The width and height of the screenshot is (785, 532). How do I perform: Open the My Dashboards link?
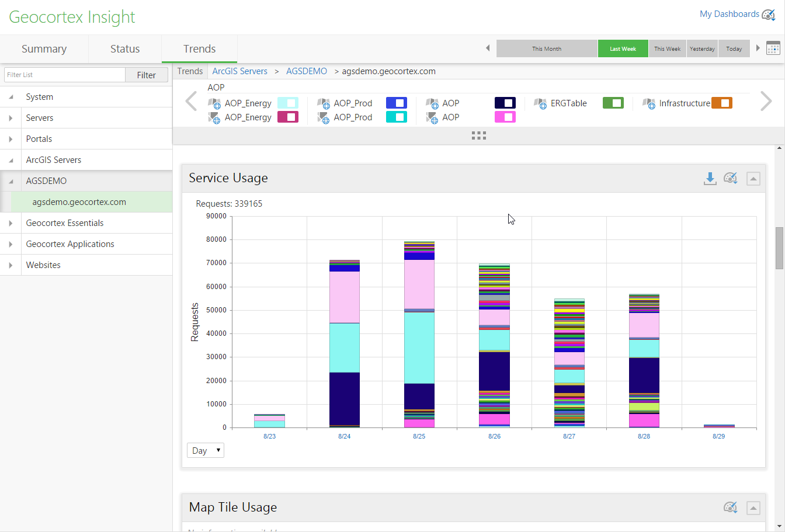[730, 14]
